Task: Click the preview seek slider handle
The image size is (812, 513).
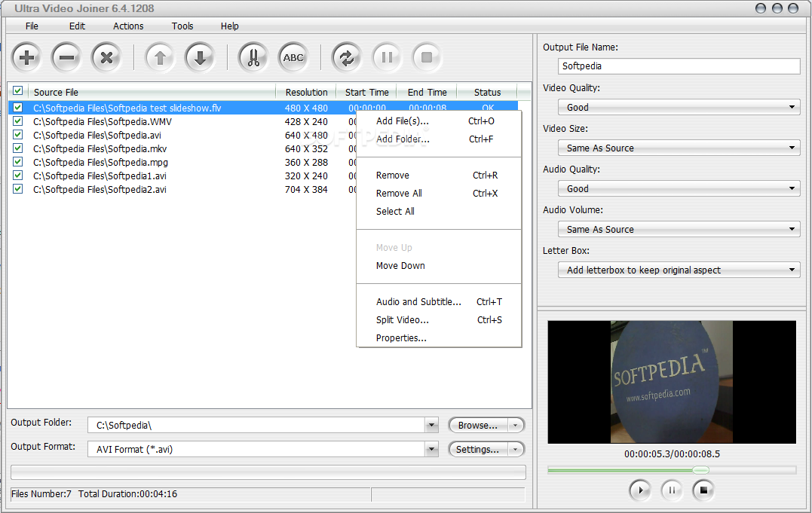Action: click(700, 469)
